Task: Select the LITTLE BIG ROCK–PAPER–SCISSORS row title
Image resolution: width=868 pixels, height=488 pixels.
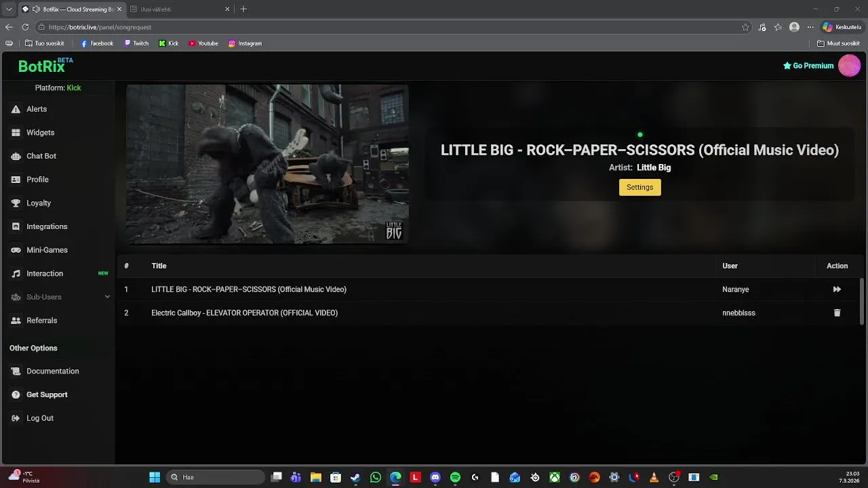Action: [x=249, y=289]
